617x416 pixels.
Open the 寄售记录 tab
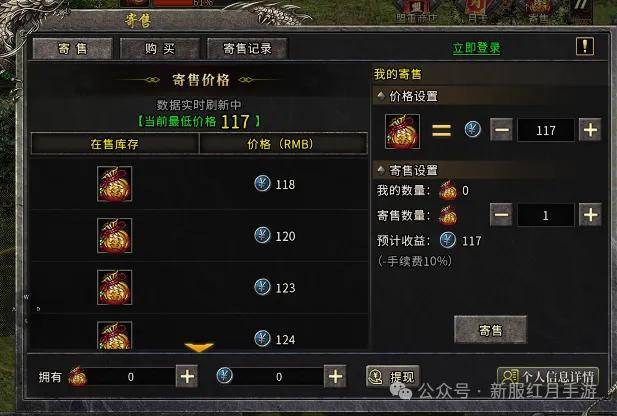click(x=247, y=48)
